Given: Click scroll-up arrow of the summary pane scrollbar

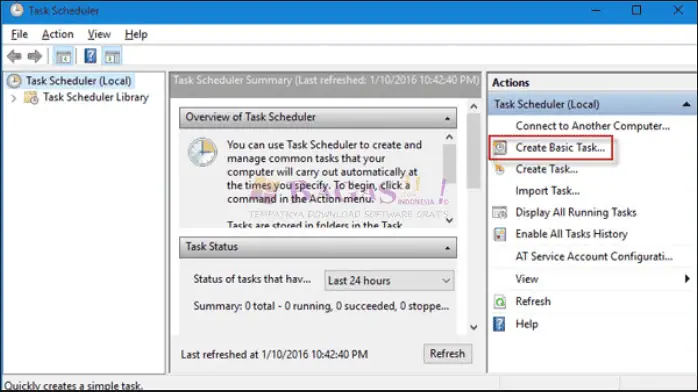Looking at the screenshot, I should coord(474,106).
